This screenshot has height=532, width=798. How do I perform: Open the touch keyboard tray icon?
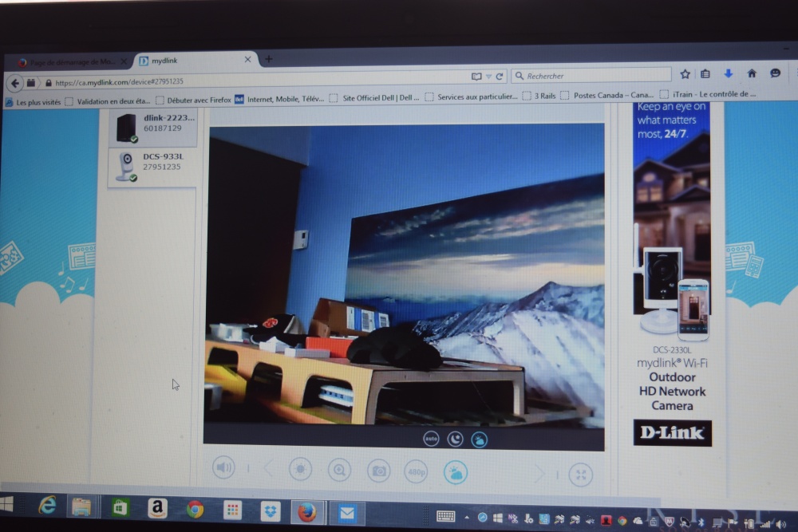(446, 517)
